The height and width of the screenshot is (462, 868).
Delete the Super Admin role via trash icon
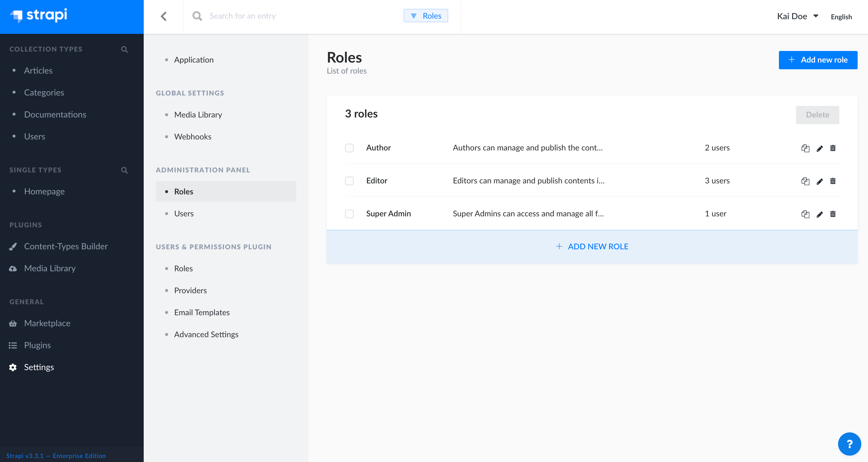tap(833, 214)
